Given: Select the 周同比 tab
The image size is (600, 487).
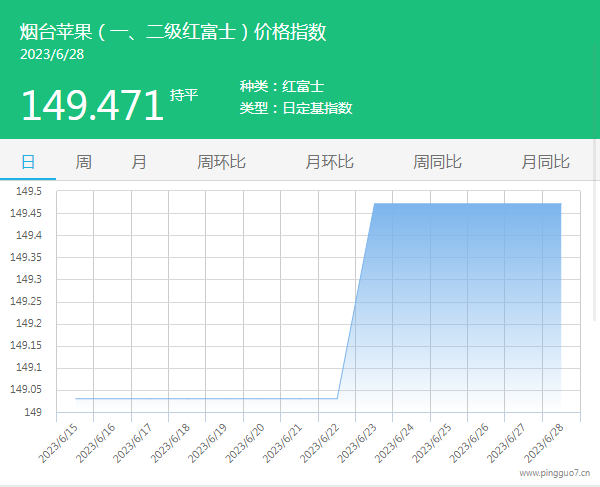Looking at the screenshot, I should (437, 162).
